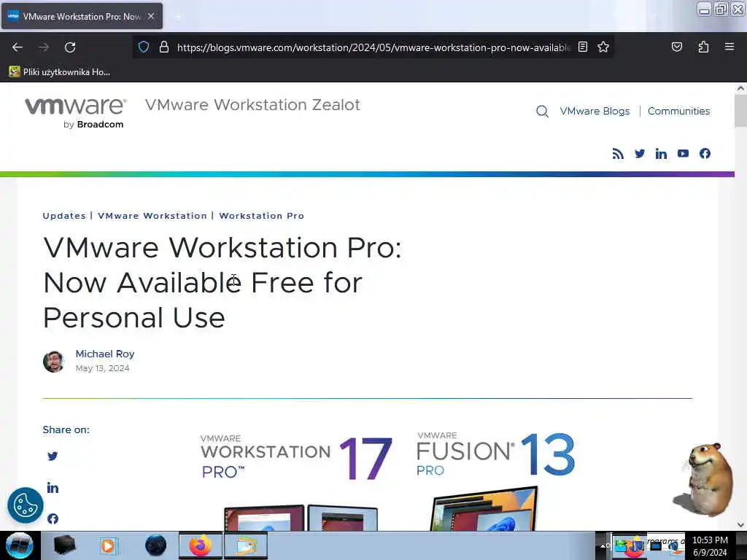Image resolution: width=747 pixels, height=560 pixels.
Task: Open author Michael Roy's profile
Action: pyautogui.click(x=105, y=354)
